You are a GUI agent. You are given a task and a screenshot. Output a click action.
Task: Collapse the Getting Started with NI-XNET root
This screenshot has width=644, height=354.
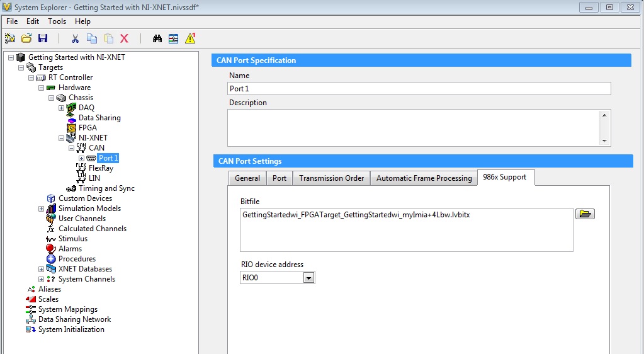tap(11, 57)
